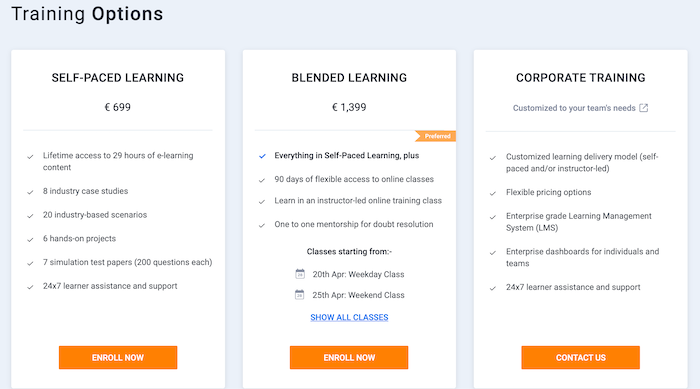The height and width of the screenshot is (389, 700).
Task: Click the Corporate Training heading
Action: [x=580, y=78]
